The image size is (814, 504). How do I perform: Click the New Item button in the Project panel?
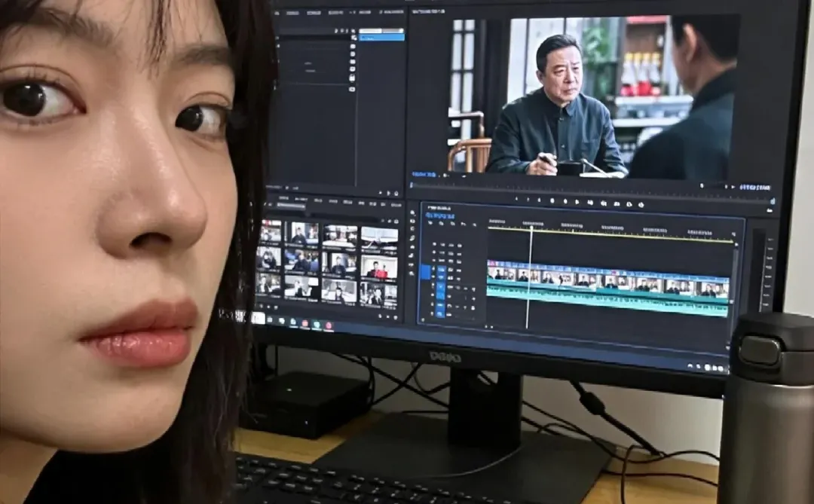pos(387,316)
